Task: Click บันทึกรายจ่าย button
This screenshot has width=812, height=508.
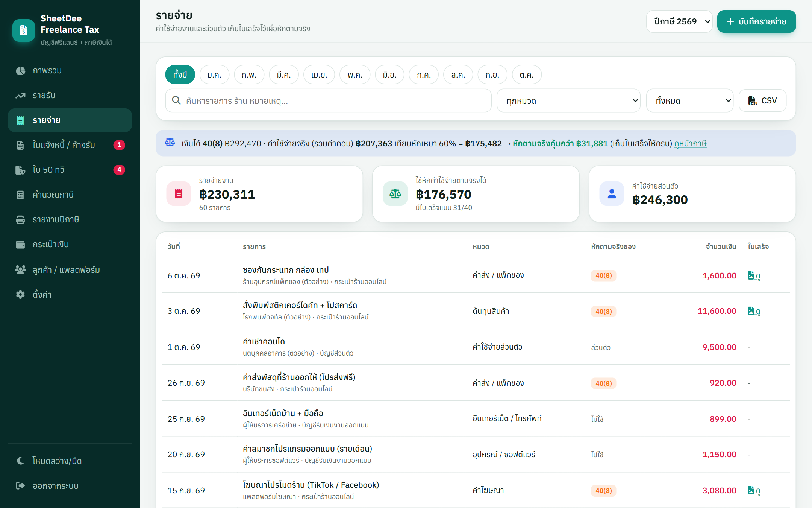Action: click(756, 21)
